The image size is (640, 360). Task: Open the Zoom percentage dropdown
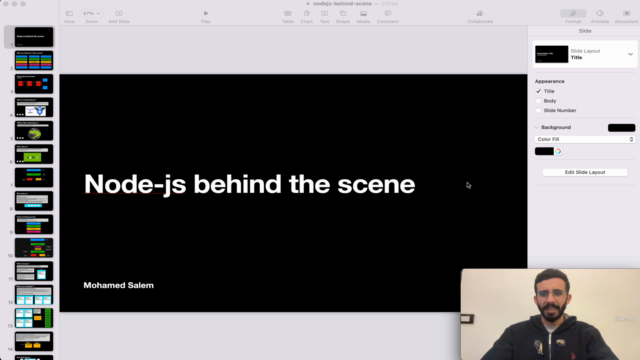tap(91, 14)
